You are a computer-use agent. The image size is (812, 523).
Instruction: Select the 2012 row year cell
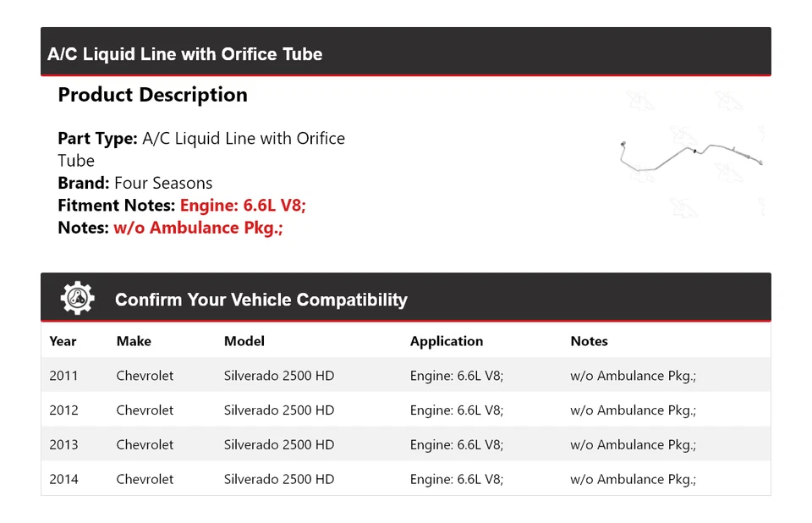63,410
